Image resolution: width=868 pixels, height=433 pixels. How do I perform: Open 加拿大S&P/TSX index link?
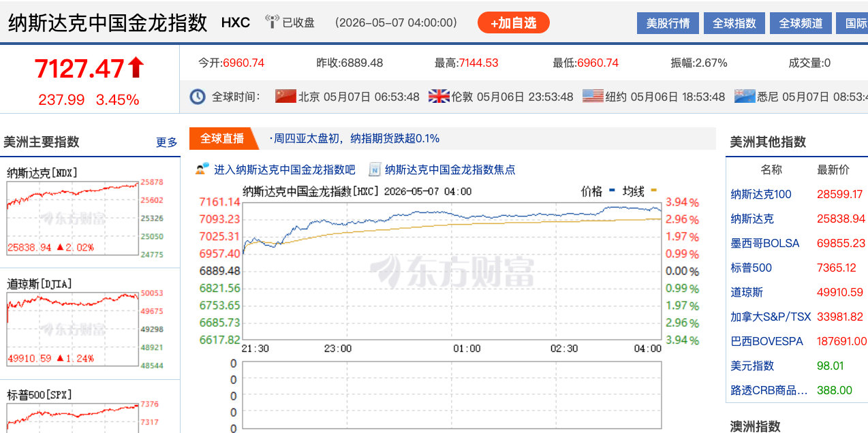[771, 317]
